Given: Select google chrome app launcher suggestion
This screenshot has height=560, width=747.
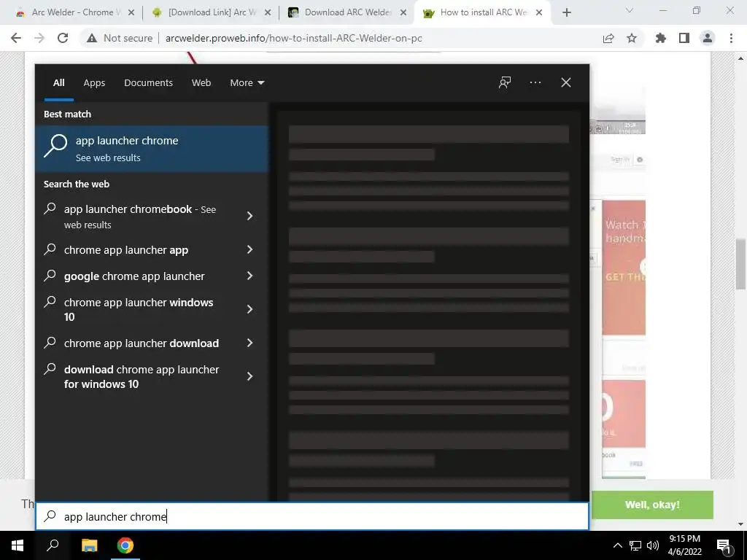Looking at the screenshot, I should tap(134, 276).
